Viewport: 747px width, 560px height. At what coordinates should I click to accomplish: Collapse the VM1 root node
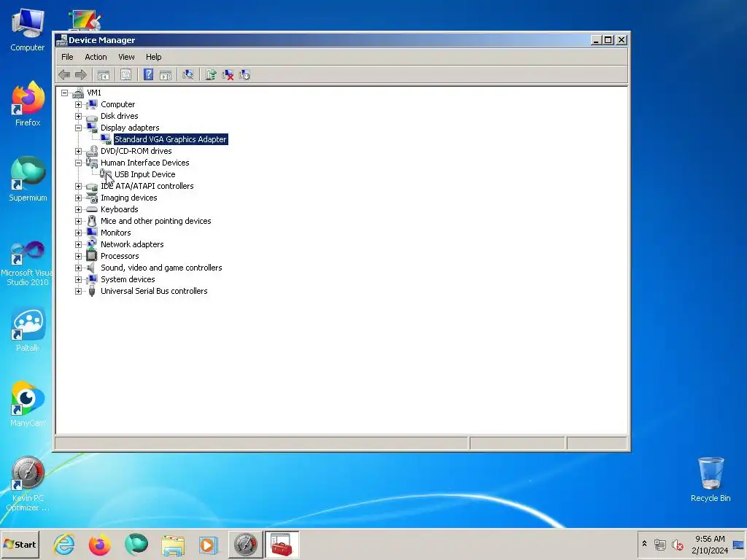(64, 93)
